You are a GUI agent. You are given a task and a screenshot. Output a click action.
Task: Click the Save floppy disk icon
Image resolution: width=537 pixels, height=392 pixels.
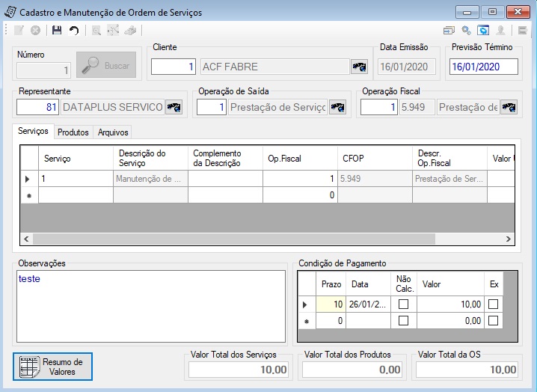tap(57, 31)
